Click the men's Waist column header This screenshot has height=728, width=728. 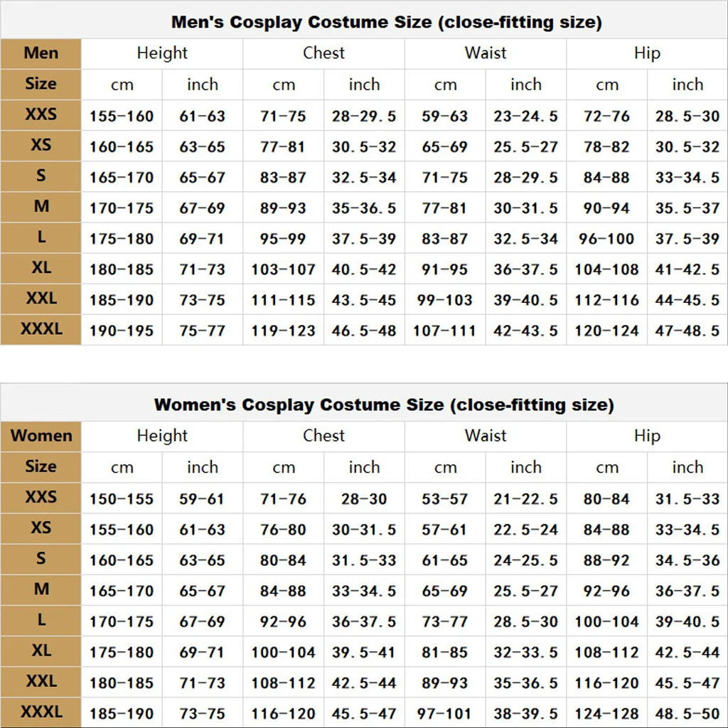coord(485,53)
